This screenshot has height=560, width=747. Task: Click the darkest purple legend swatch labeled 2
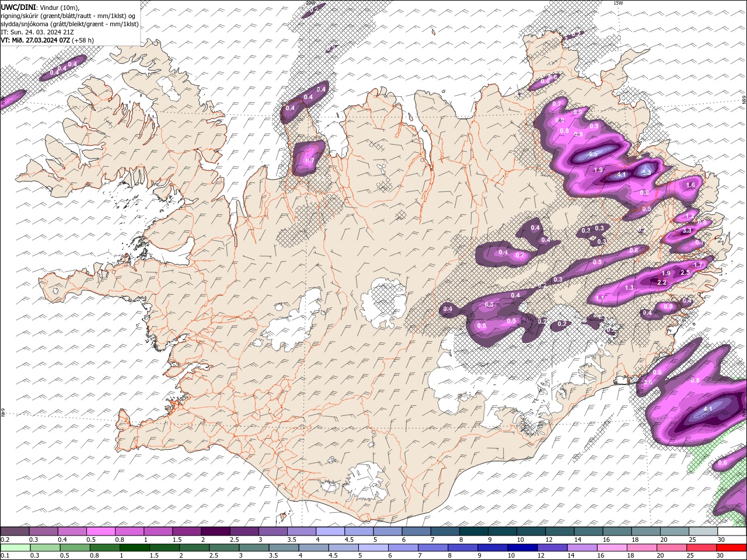click(x=216, y=531)
